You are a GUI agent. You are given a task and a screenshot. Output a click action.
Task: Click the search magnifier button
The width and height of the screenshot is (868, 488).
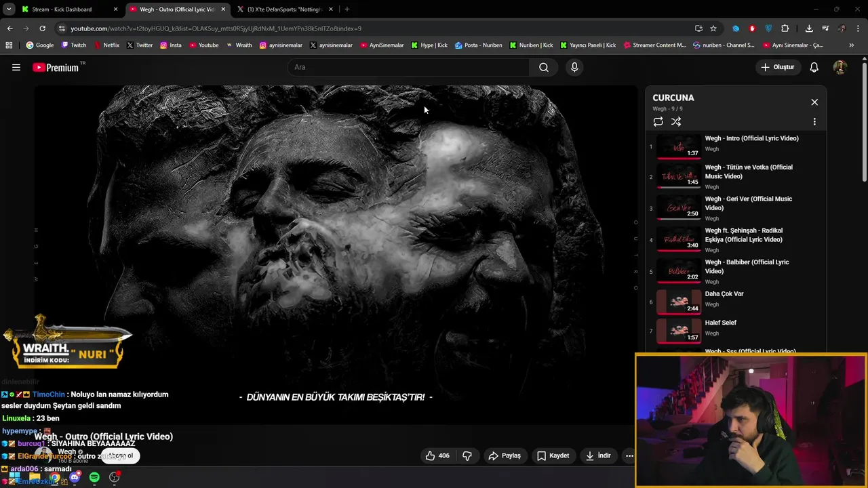tap(544, 67)
